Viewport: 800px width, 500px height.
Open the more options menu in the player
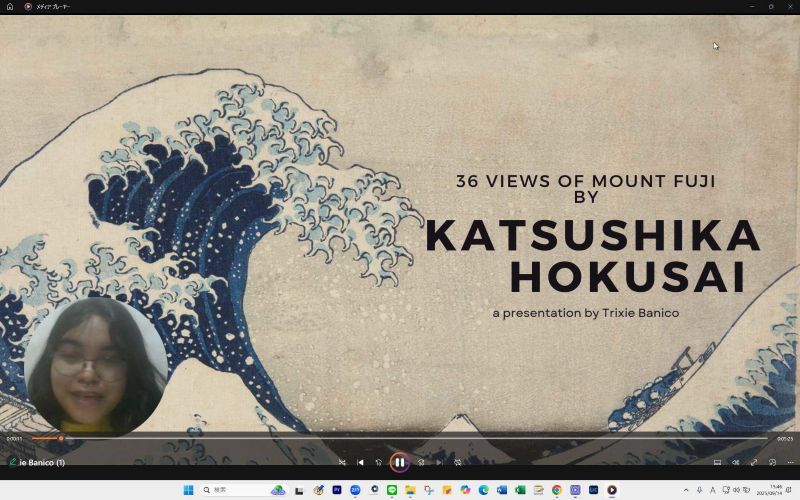(x=790, y=462)
